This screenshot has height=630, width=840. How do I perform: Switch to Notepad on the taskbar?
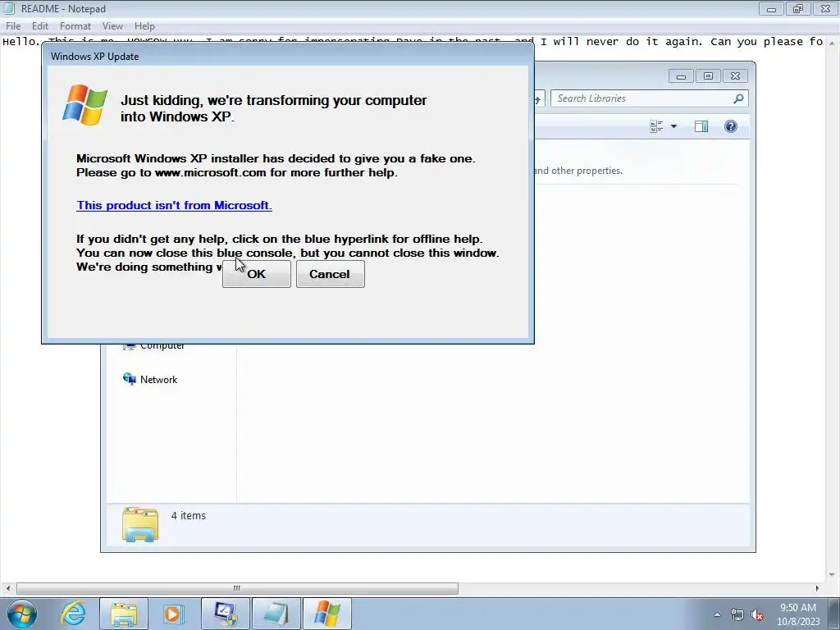(276, 614)
